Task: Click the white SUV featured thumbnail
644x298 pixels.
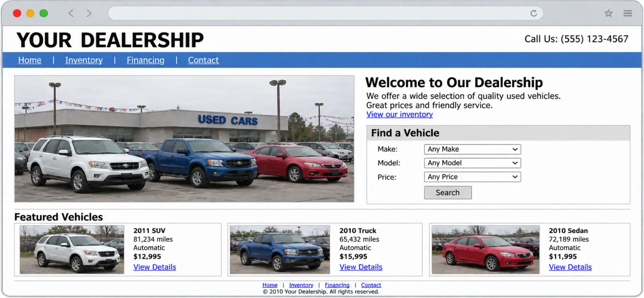Action: [72, 250]
